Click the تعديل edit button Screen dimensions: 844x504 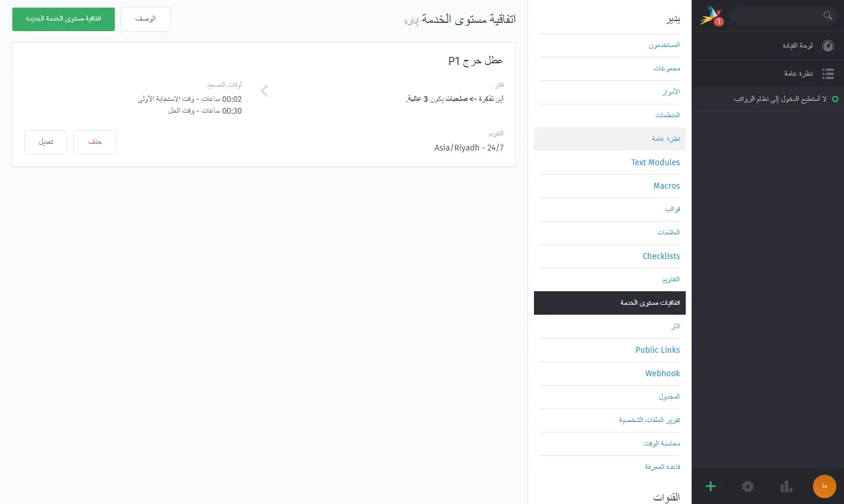pyautogui.click(x=46, y=142)
